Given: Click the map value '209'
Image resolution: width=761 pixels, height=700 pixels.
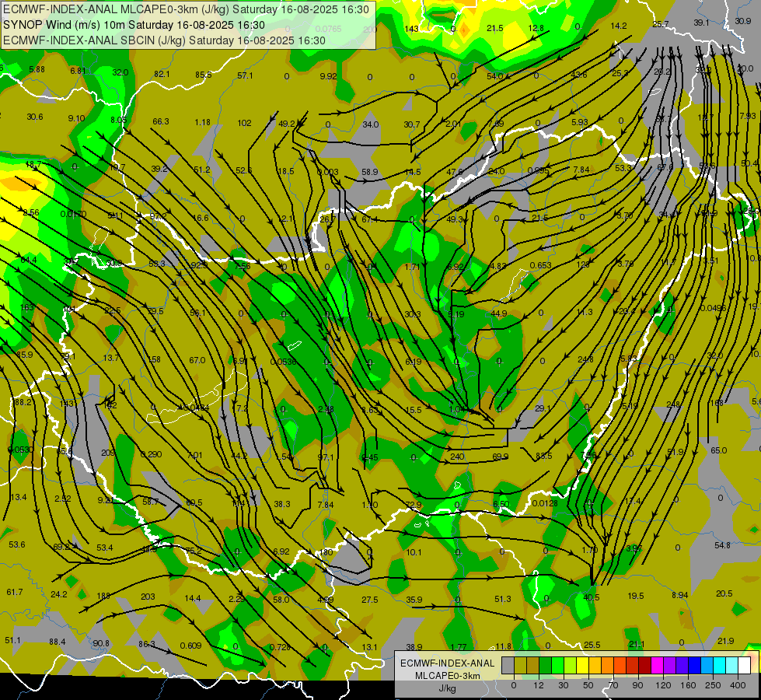Looking at the screenshot, I should (108, 453).
